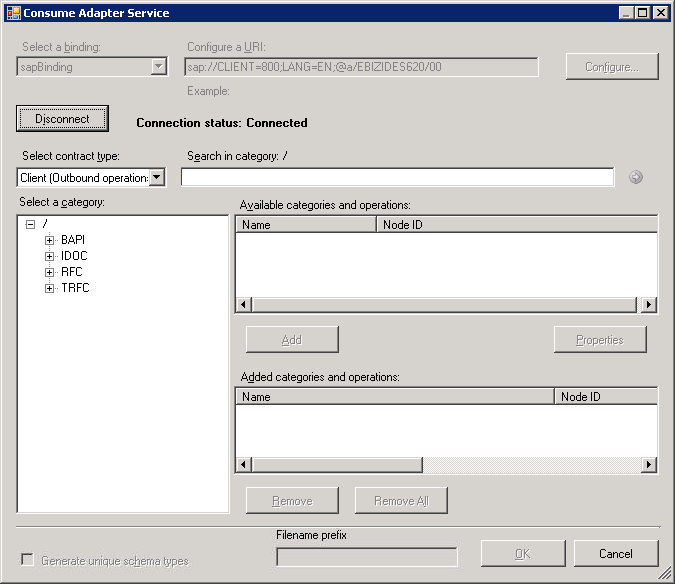The width and height of the screenshot is (675, 584).
Task: Click the Filename prefix field
Action: pos(367,557)
